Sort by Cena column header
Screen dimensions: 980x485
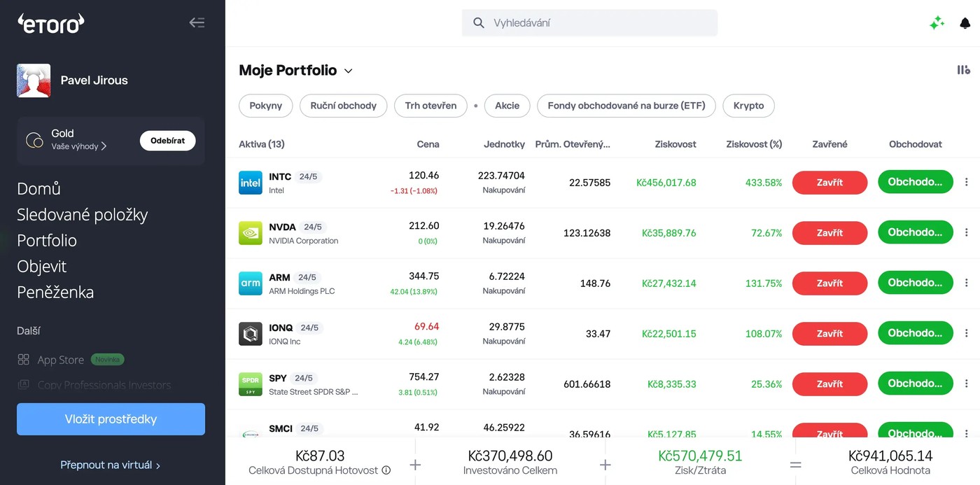(428, 144)
